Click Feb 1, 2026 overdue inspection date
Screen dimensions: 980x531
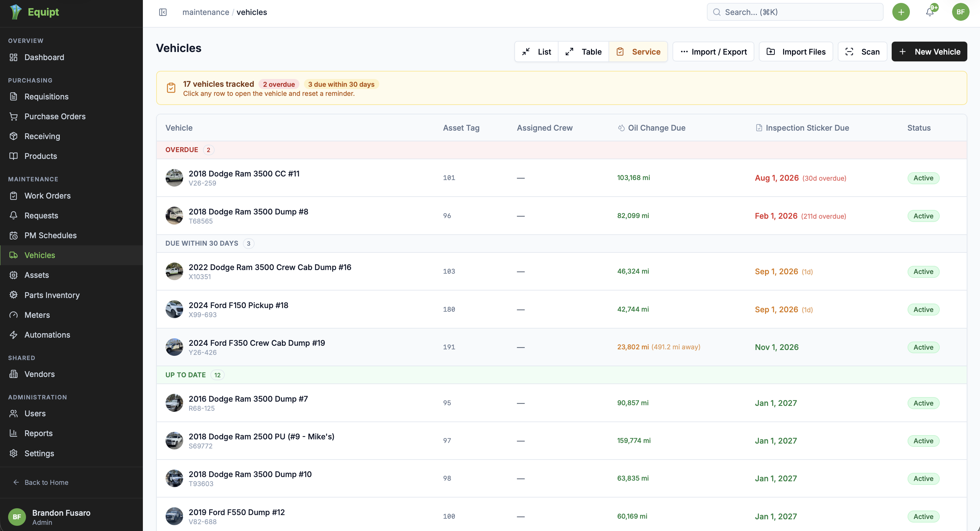pos(776,216)
